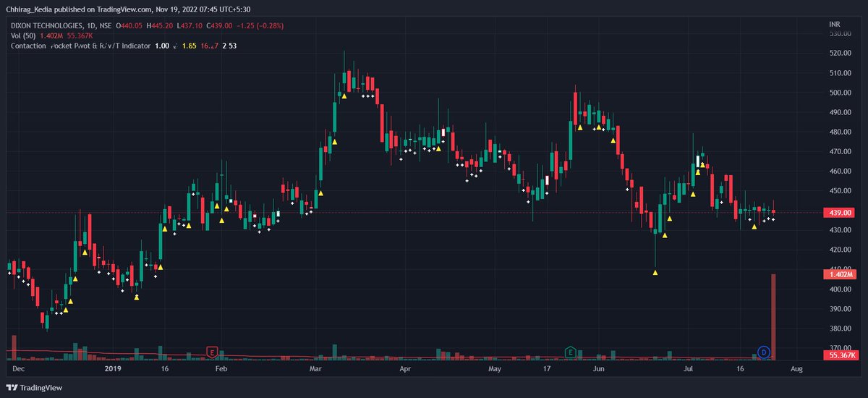Click the '2019' year label on time axis
The width and height of the screenshot is (868, 398).
[112, 368]
